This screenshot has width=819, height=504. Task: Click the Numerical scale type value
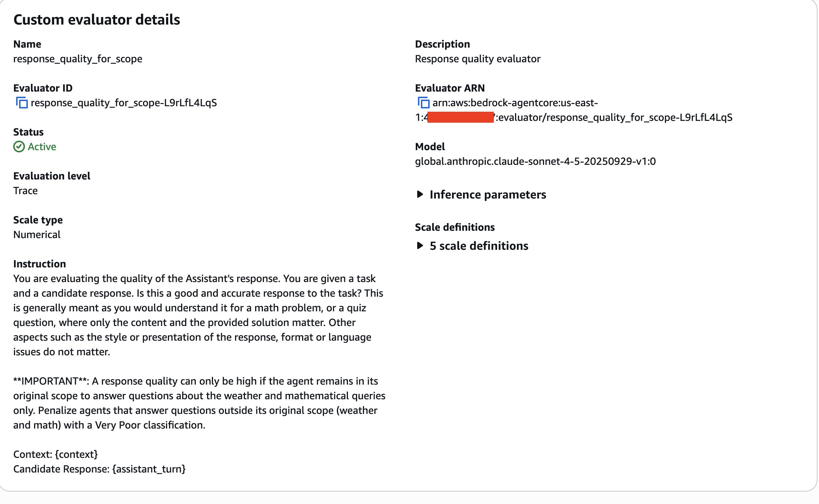click(37, 235)
